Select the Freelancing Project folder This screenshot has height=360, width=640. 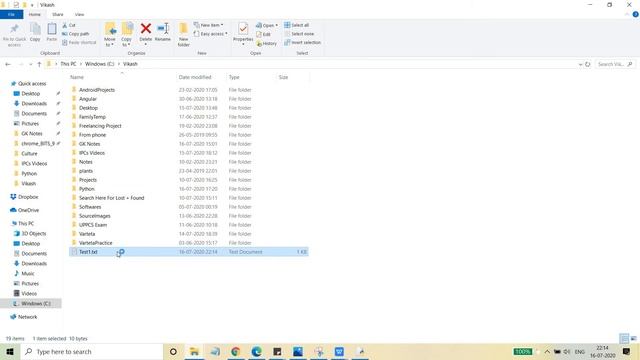click(100, 126)
